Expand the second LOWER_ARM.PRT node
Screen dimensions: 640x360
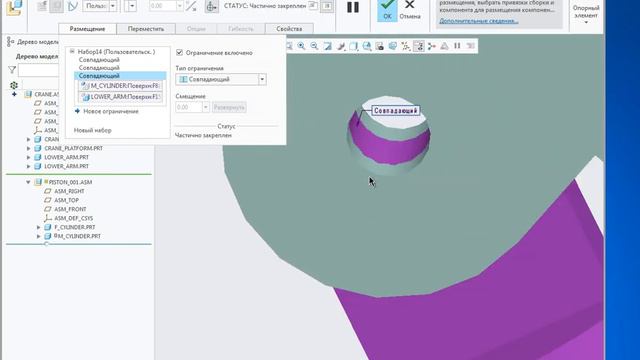[x=29, y=166]
